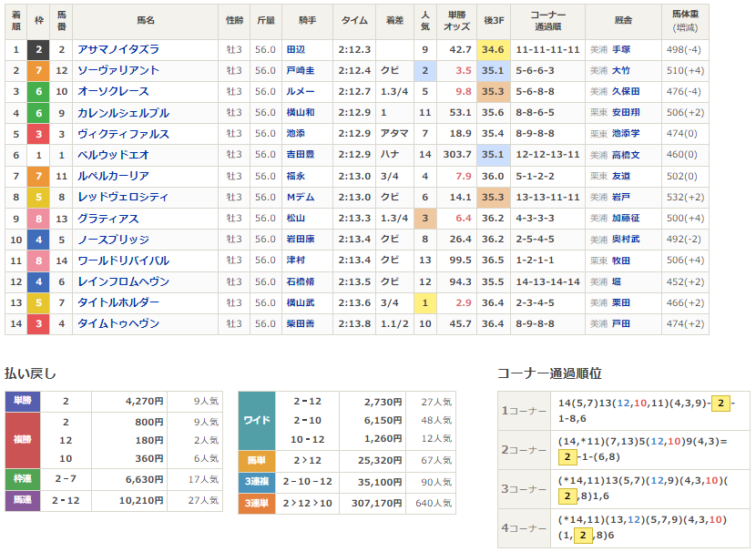Click the 3連複 payout label

click(257, 482)
